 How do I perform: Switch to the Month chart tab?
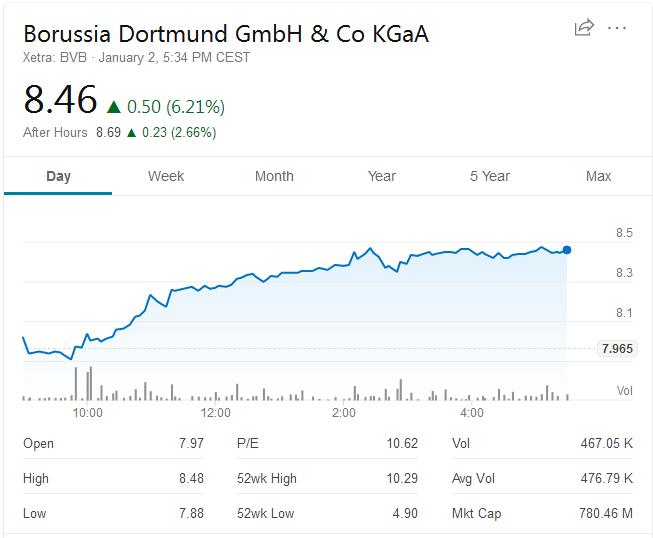(274, 176)
